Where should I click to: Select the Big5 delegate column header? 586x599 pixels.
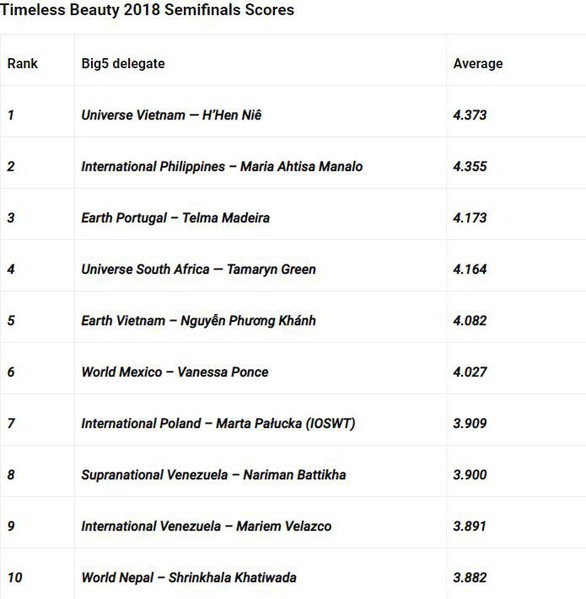click(x=123, y=63)
